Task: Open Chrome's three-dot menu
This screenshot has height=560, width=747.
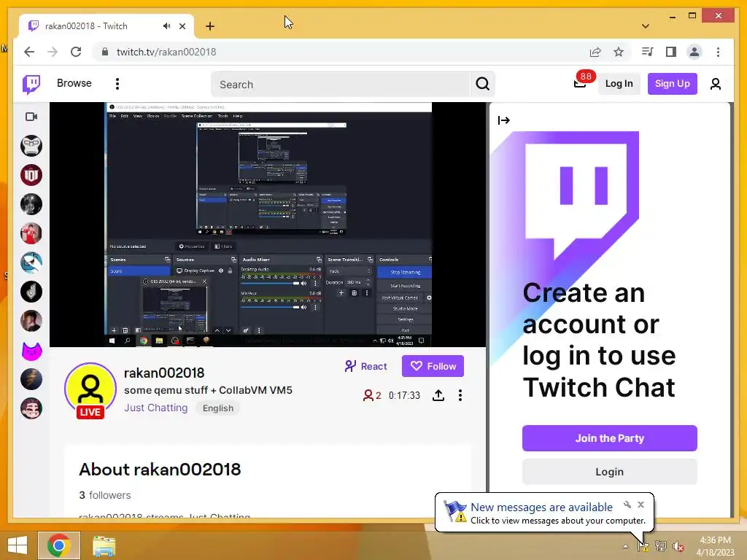Action: (718, 52)
